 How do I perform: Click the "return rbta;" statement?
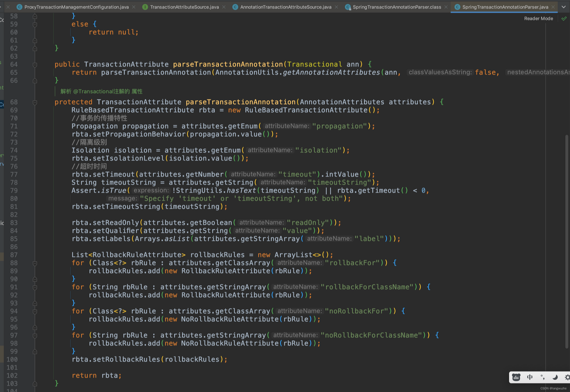(96, 375)
